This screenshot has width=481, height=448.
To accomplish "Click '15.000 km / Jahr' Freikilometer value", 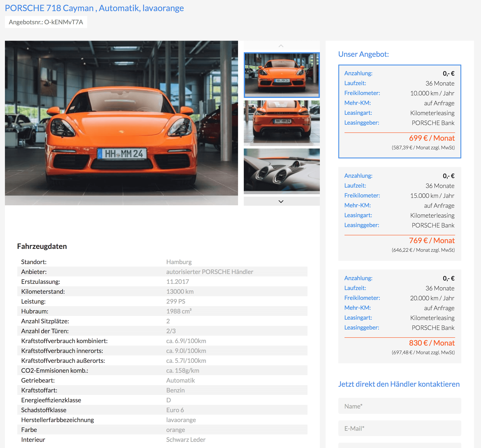I will (x=432, y=196).
